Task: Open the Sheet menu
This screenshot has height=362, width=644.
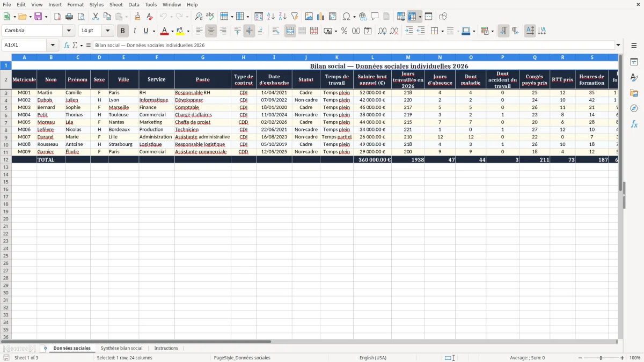Action: (116, 4)
